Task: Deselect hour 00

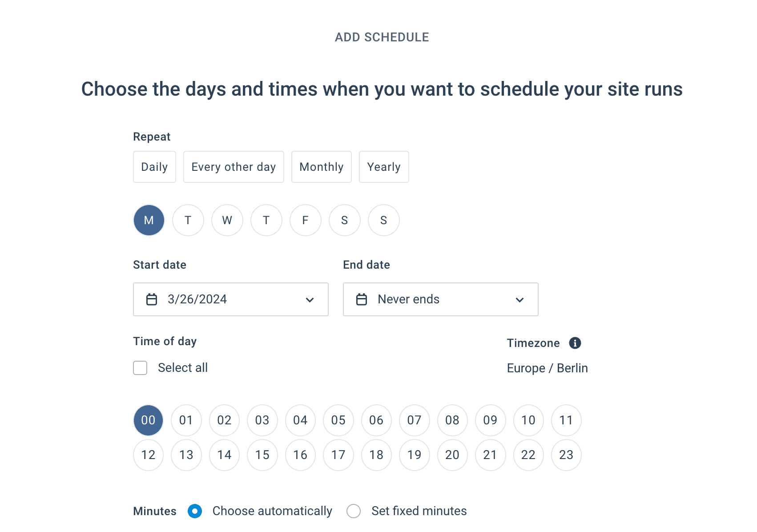Action: click(x=148, y=420)
